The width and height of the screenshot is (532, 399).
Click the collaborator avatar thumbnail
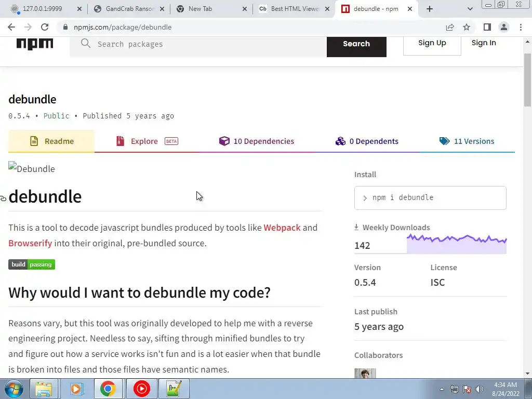365,373
